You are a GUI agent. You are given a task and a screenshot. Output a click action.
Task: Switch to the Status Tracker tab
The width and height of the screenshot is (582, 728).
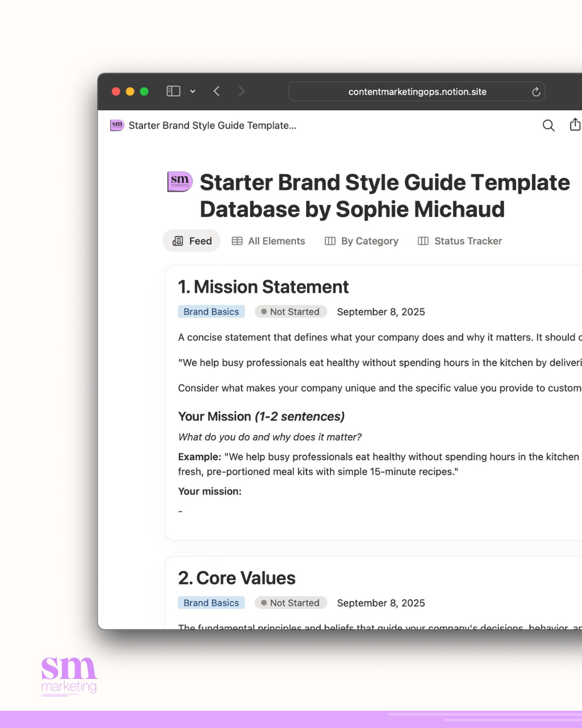pos(460,241)
